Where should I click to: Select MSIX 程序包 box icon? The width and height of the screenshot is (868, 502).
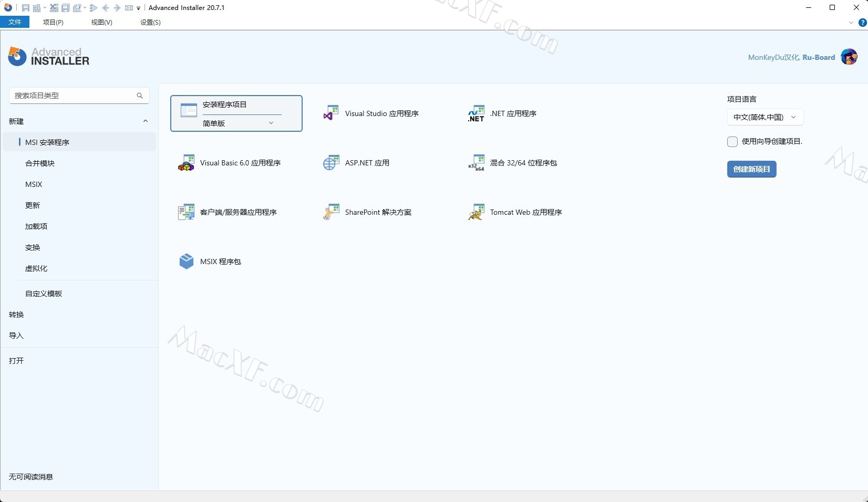(186, 262)
